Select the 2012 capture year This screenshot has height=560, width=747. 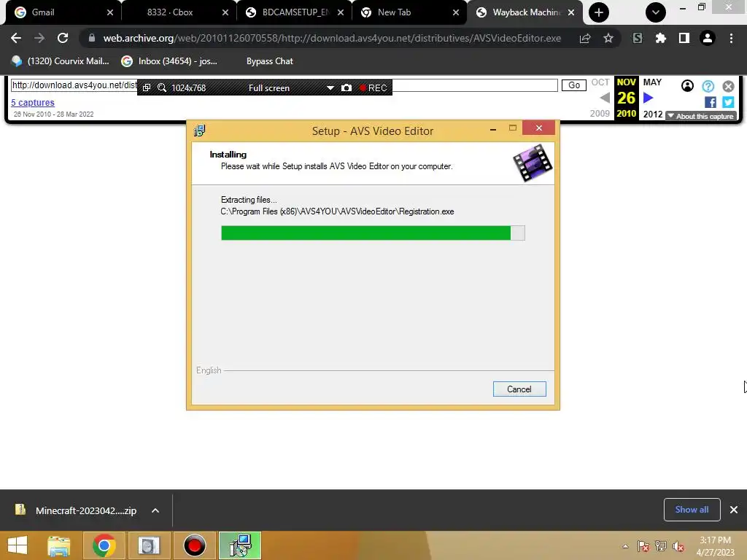click(653, 114)
